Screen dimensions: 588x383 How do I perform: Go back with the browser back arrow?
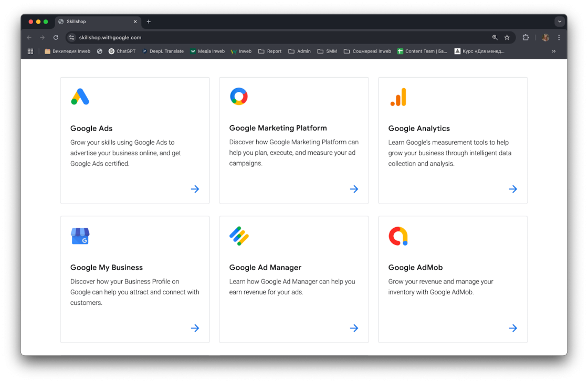click(29, 37)
